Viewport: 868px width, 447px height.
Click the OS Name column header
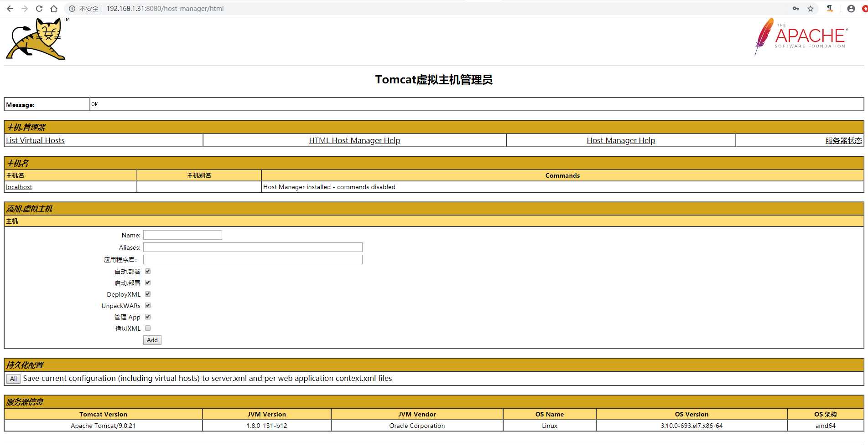pos(550,414)
